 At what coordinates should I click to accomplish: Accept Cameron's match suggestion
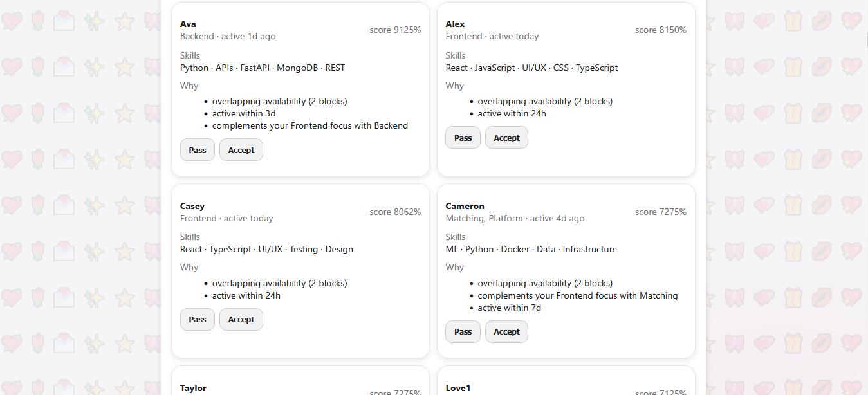[506, 331]
